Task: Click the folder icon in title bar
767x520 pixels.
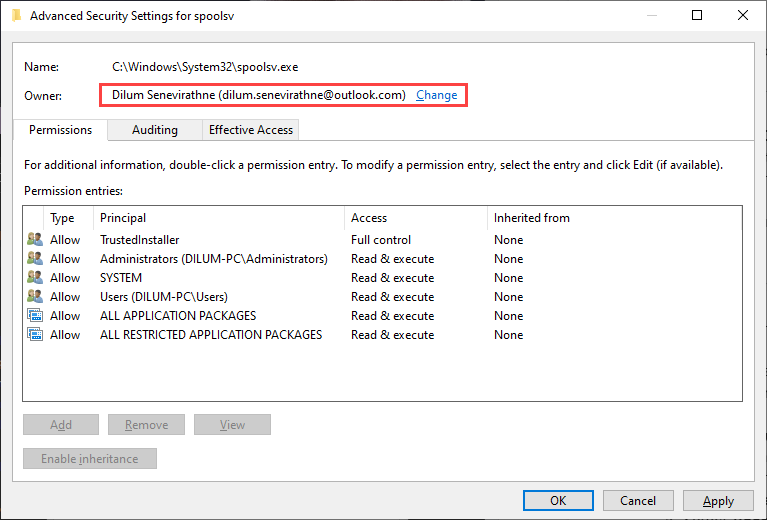Action: tap(15, 16)
